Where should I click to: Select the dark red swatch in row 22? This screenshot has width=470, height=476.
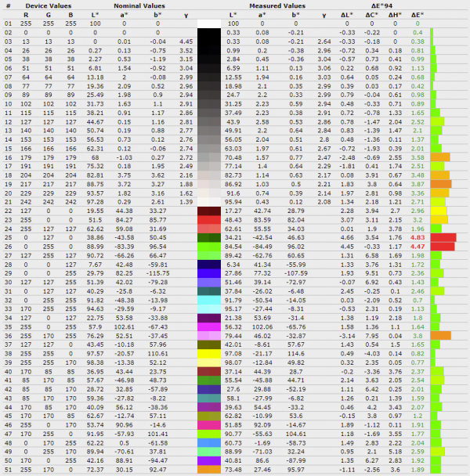(x=209, y=211)
